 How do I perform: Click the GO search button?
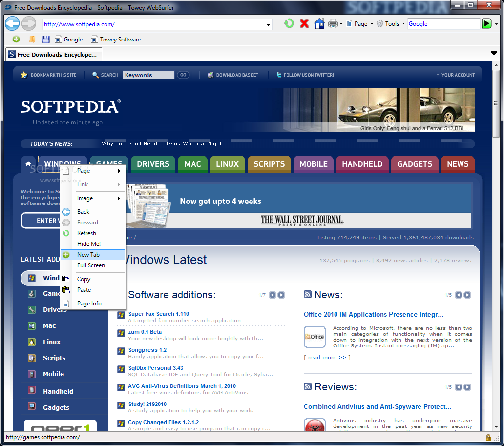tap(183, 75)
